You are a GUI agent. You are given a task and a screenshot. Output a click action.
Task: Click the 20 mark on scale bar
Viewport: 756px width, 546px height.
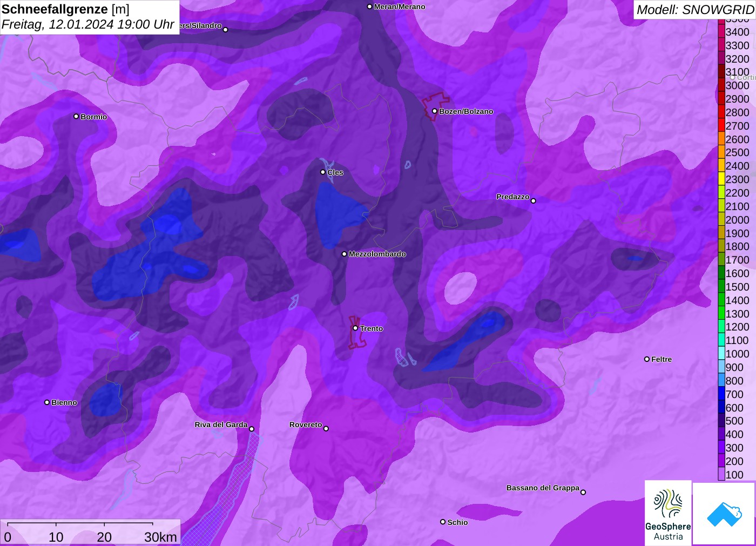104,537
